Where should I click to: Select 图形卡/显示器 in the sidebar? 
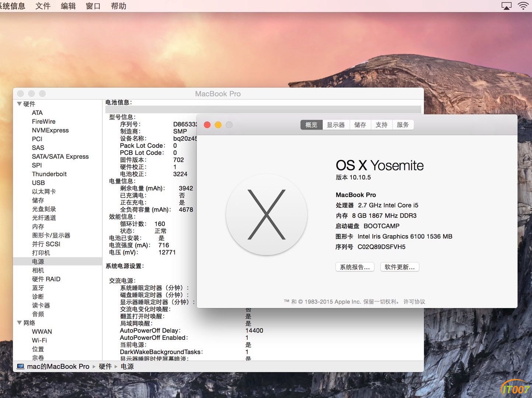click(51, 235)
